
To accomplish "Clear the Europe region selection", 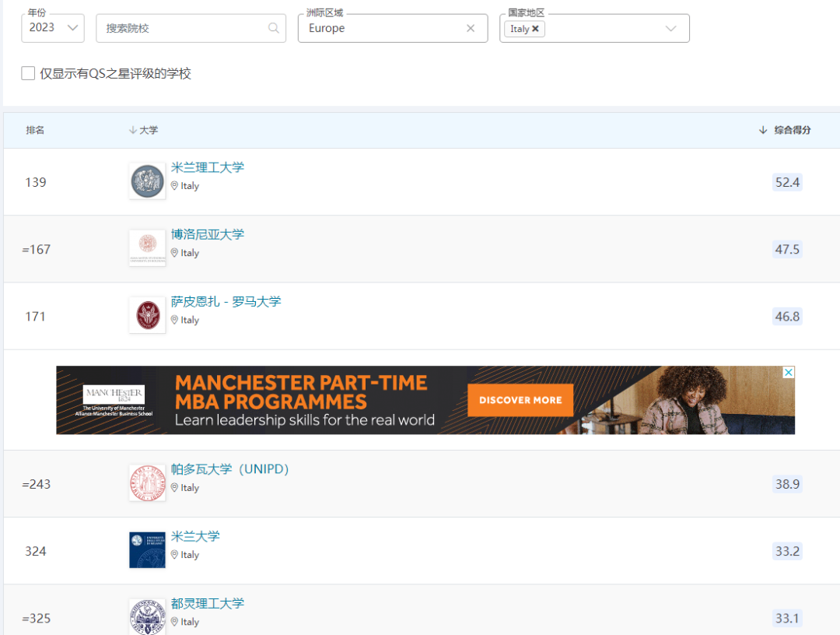I will (471, 28).
